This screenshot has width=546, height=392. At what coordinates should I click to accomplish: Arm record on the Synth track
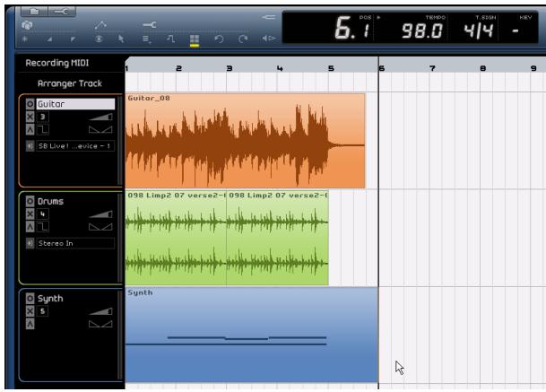tap(30, 299)
